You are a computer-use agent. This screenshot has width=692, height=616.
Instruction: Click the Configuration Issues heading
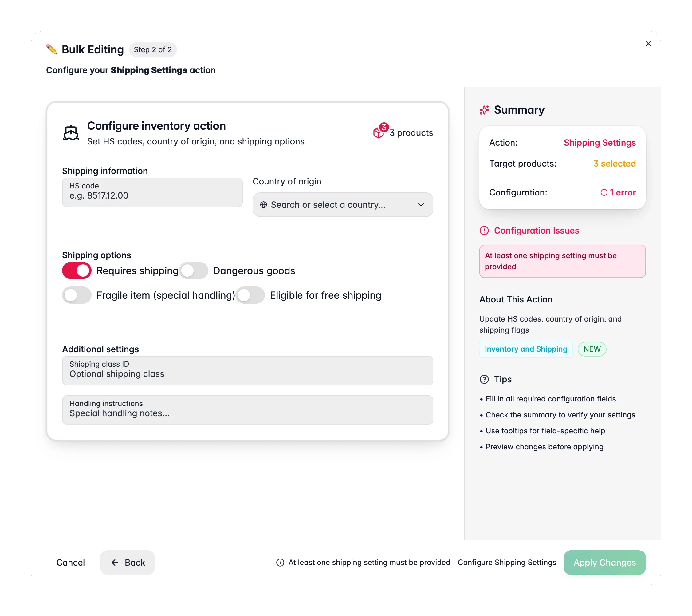pos(536,231)
